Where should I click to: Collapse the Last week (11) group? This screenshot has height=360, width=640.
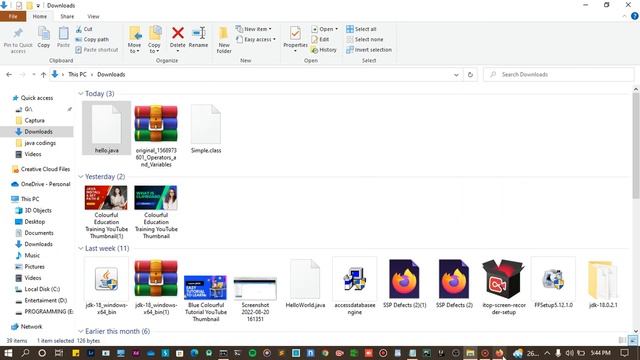tap(81, 249)
